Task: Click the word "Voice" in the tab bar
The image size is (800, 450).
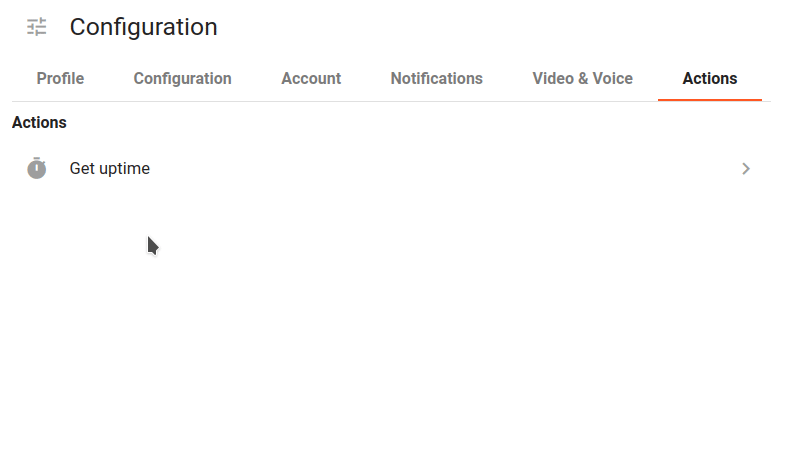Action: tap(611, 78)
